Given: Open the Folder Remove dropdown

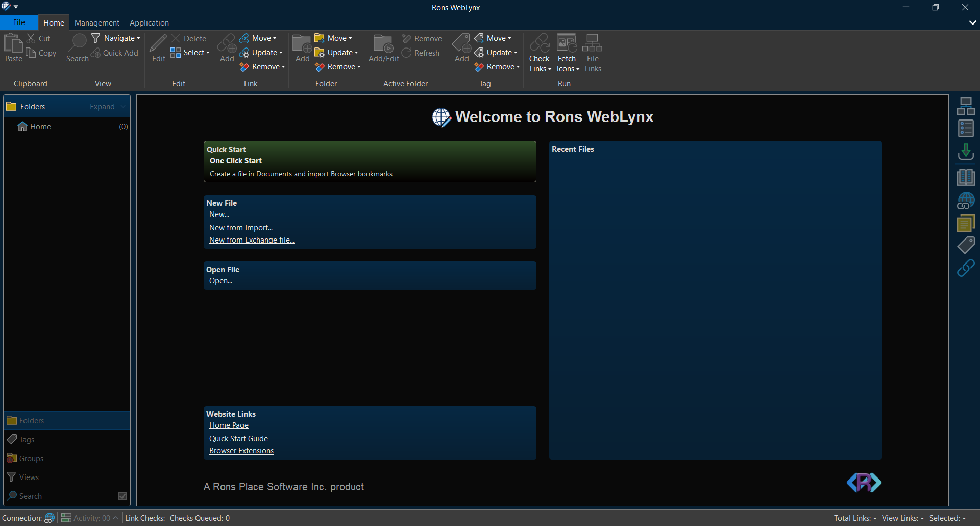Looking at the screenshot, I should pos(338,67).
